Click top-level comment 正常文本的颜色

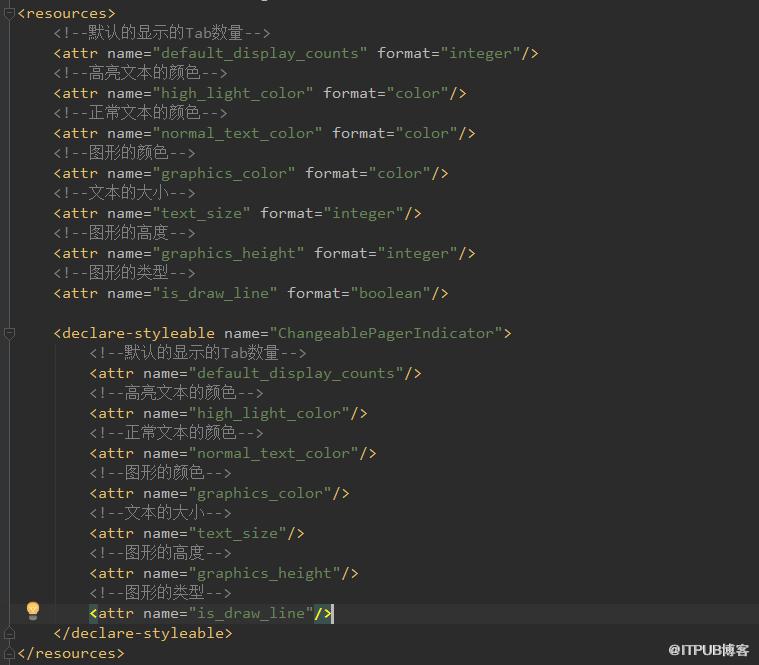pos(140,113)
